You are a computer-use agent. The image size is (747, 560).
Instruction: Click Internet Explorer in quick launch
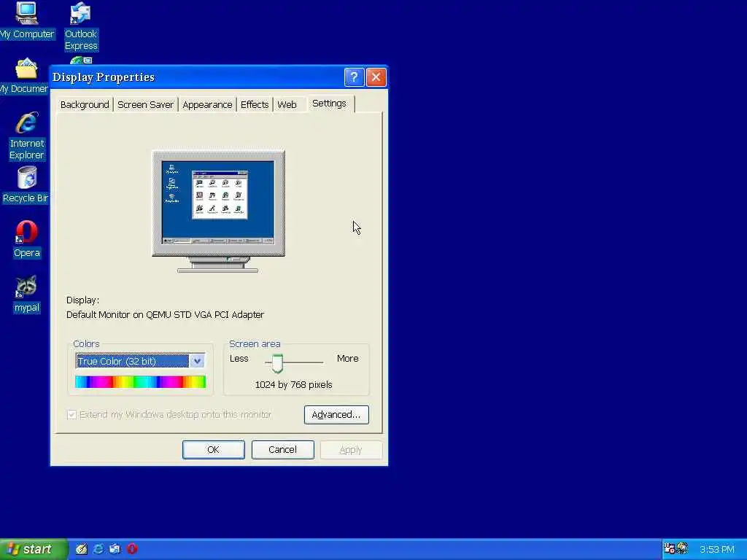98,549
